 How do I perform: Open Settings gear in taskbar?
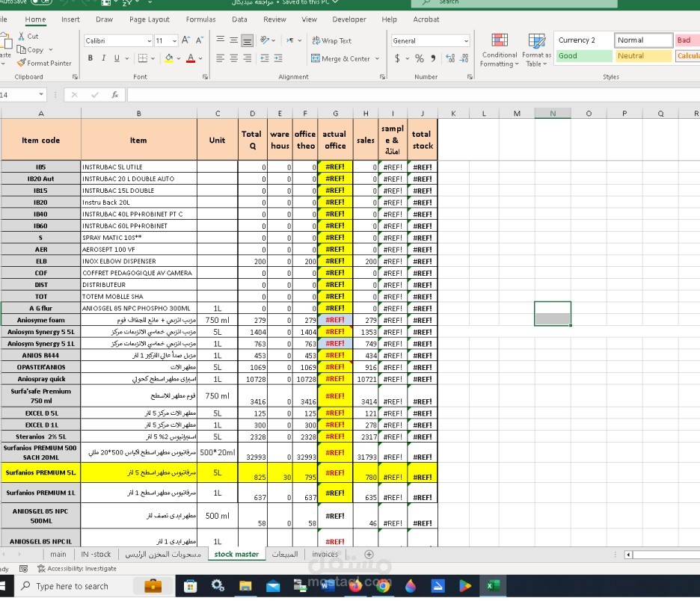218,586
